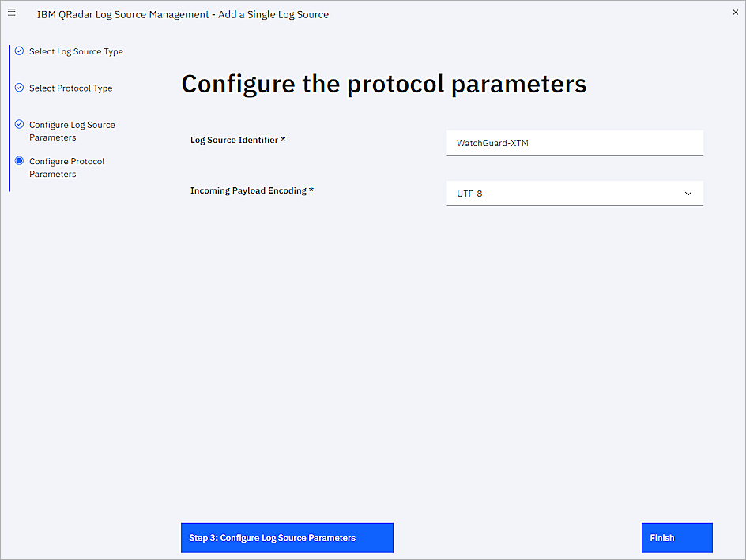Open the hamburger navigation menu
Image resolution: width=746 pixels, height=560 pixels.
click(12, 13)
